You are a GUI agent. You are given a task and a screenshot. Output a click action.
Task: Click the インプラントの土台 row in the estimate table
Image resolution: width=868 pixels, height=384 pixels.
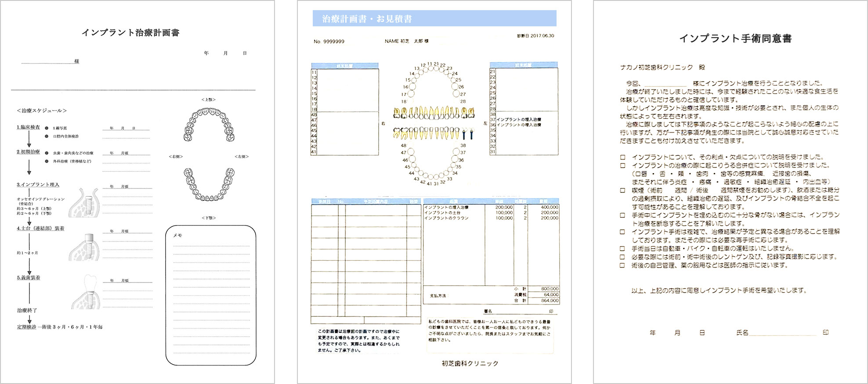pos(491,213)
